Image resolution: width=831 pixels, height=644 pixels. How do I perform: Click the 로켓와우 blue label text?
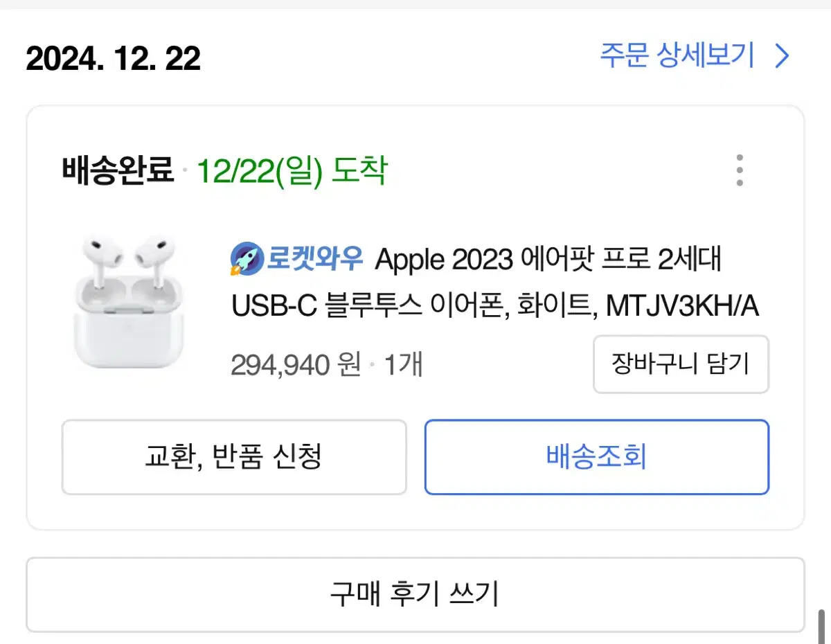click(315, 260)
